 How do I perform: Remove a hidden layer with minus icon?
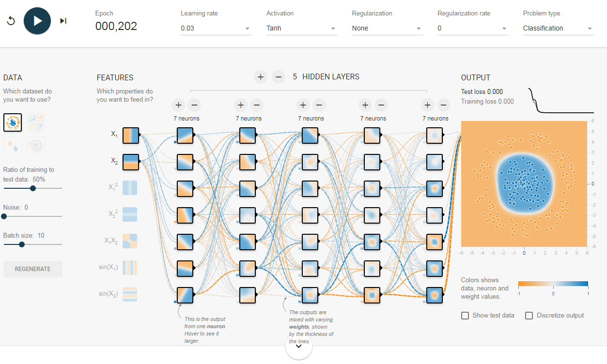pyautogui.click(x=278, y=76)
